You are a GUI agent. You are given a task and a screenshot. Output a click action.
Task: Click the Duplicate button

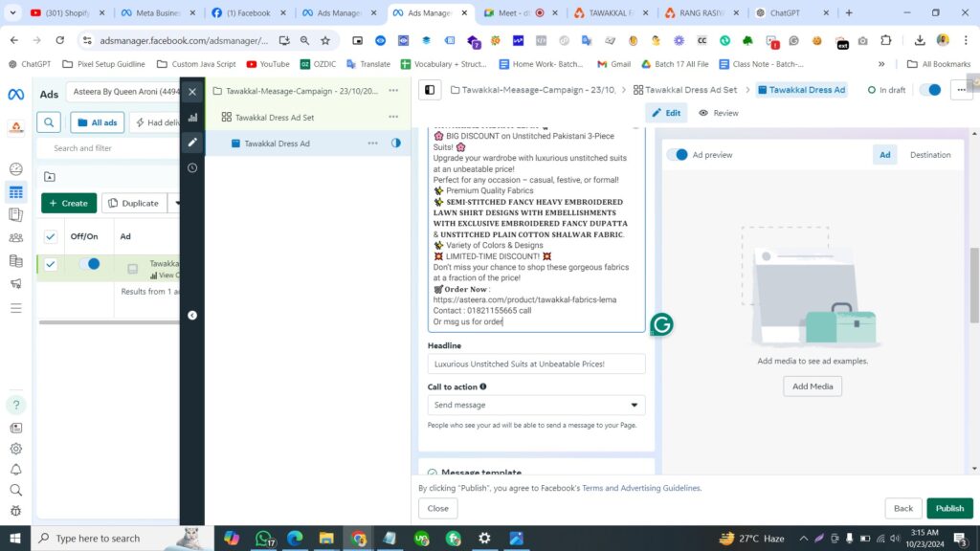click(134, 203)
